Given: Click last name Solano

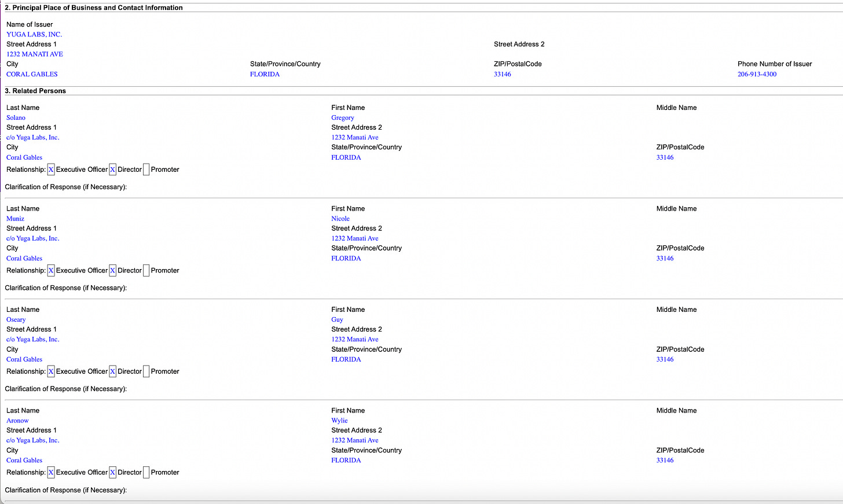Looking at the screenshot, I should point(16,117).
